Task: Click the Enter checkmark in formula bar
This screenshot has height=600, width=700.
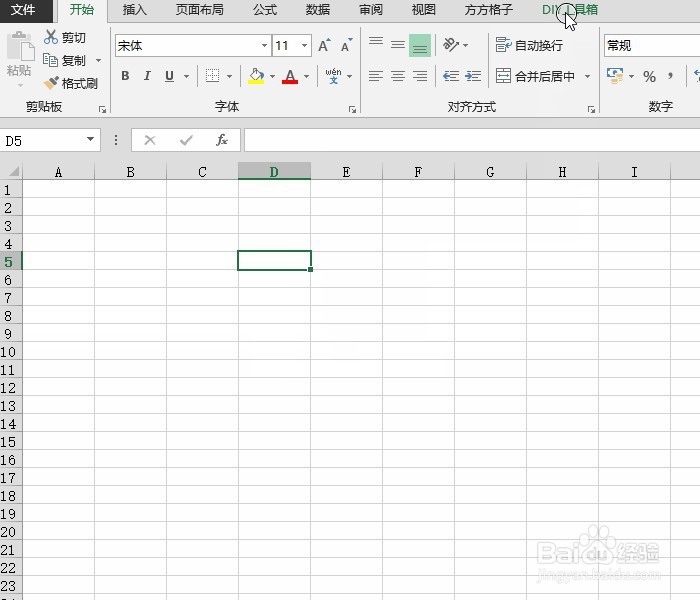Action: pyautogui.click(x=186, y=140)
